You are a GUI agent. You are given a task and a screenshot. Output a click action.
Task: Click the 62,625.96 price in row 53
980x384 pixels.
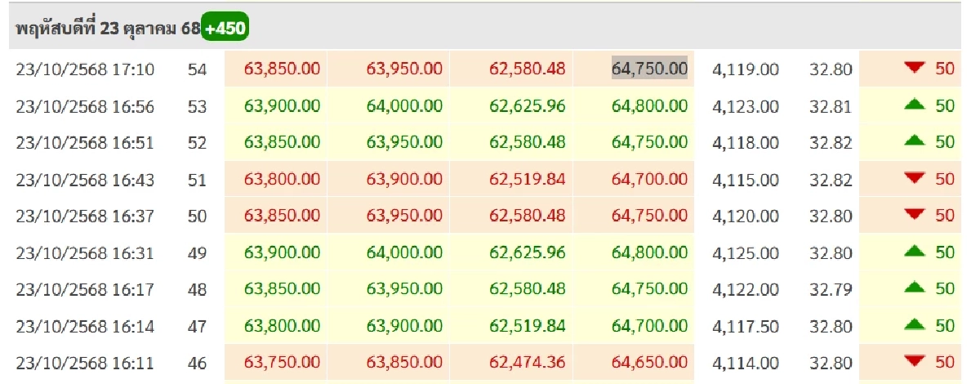tap(528, 106)
